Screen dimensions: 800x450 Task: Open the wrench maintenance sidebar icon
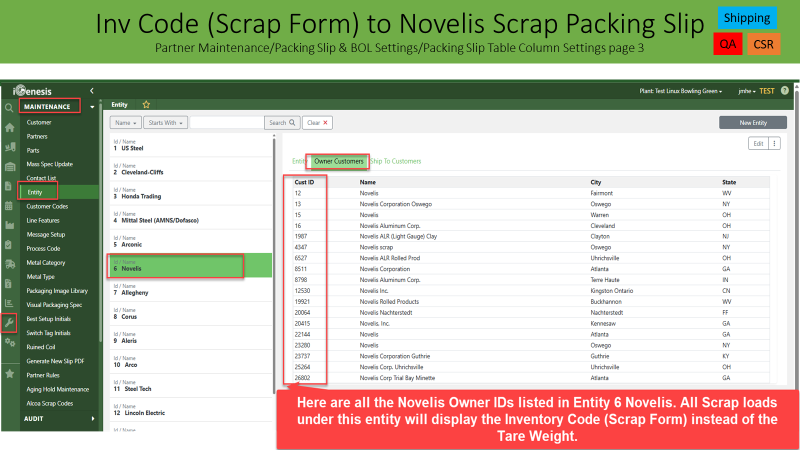tap(9, 322)
